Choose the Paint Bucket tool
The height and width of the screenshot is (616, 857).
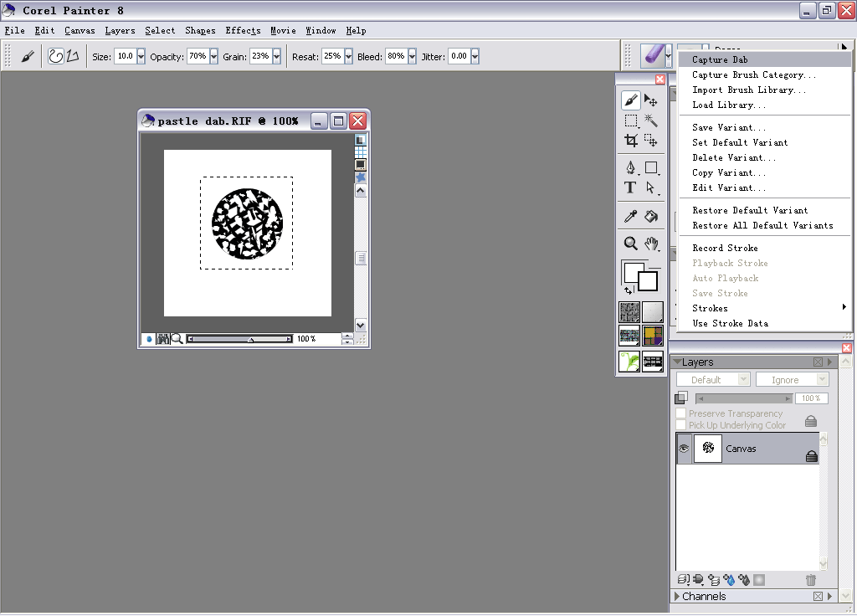tap(651, 217)
